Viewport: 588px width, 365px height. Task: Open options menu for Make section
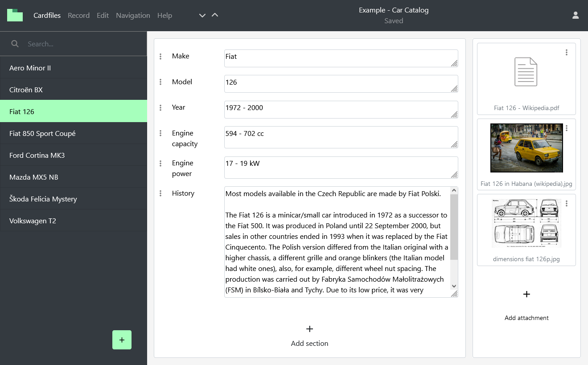pos(160,56)
